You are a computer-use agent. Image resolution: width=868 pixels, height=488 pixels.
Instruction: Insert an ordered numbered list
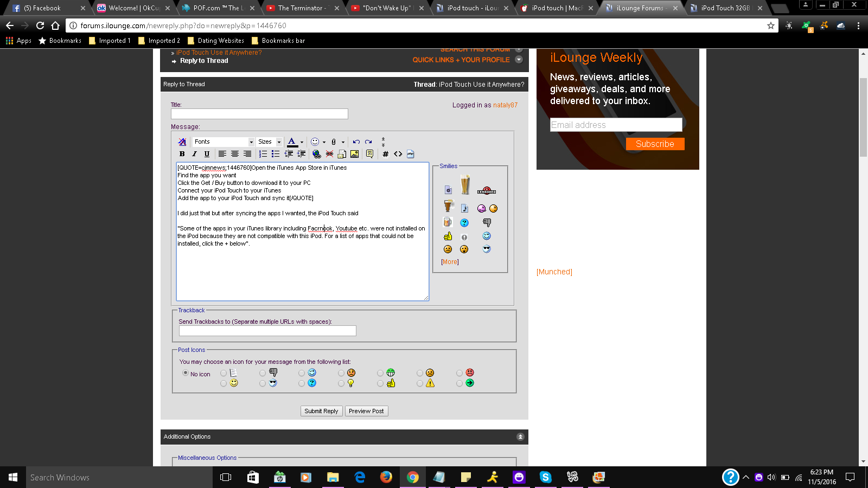click(x=263, y=154)
